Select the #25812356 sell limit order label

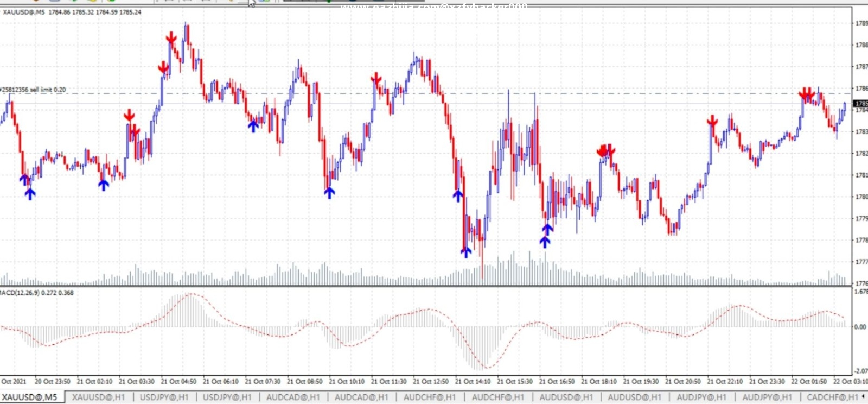pos(33,90)
